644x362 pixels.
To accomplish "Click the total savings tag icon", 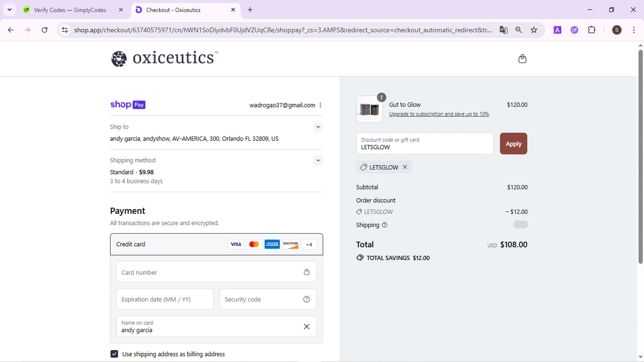I will (360, 258).
